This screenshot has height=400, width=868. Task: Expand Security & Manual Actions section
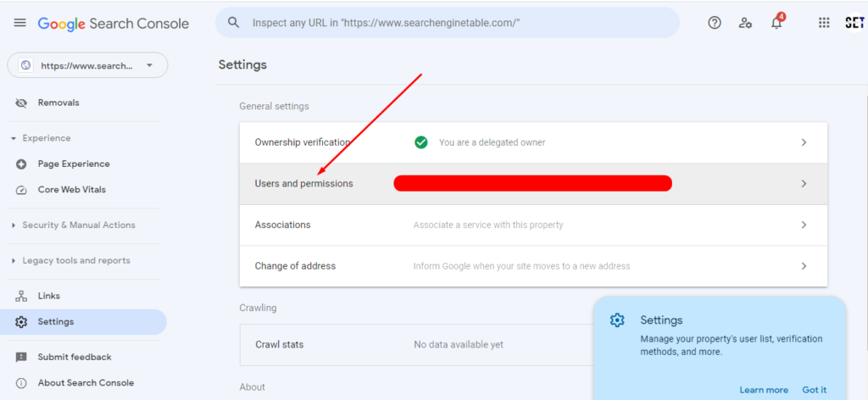pos(14,225)
